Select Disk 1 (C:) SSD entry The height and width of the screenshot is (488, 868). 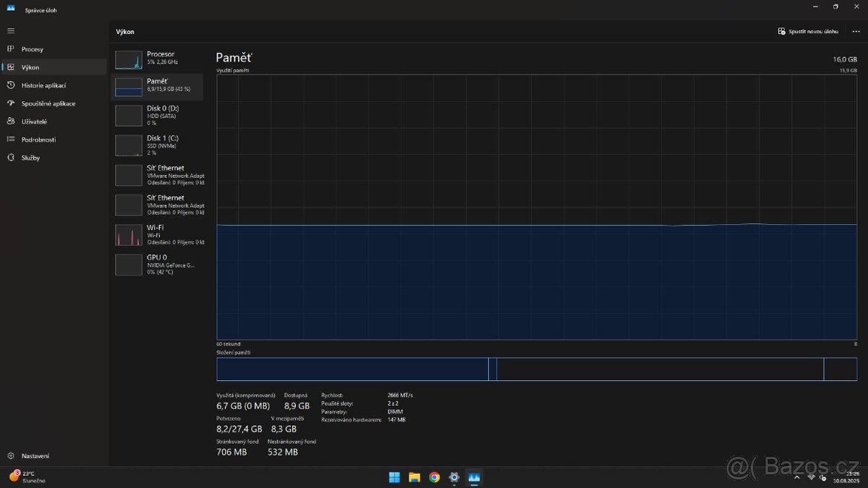[158, 145]
